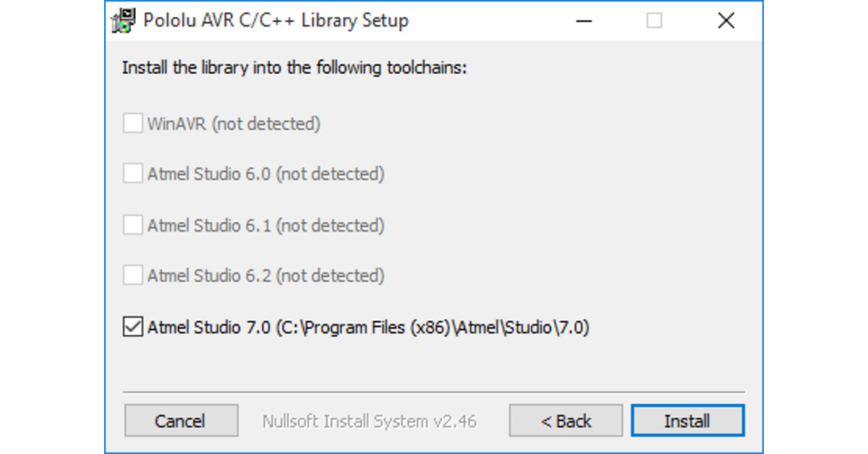This screenshot has height=454, width=868.
Task: Minimize the setup window
Action: click(x=583, y=20)
